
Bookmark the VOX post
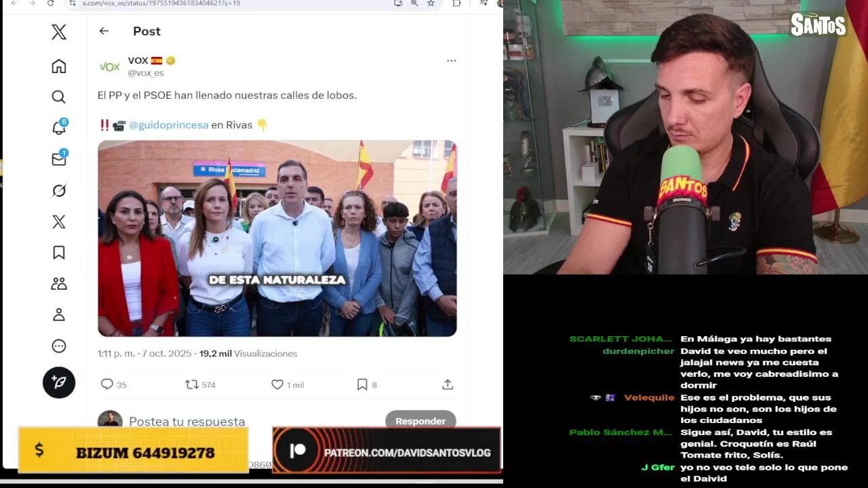coord(362,384)
